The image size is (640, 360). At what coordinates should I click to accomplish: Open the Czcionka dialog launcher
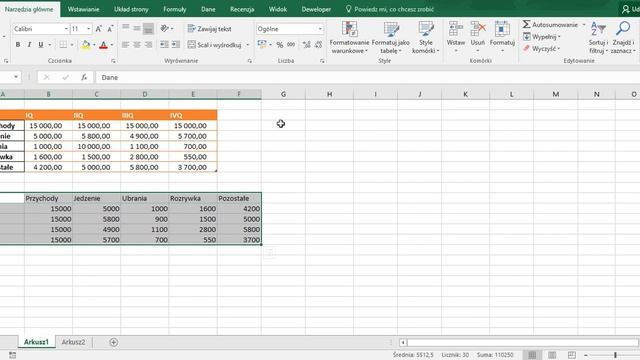point(113,61)
